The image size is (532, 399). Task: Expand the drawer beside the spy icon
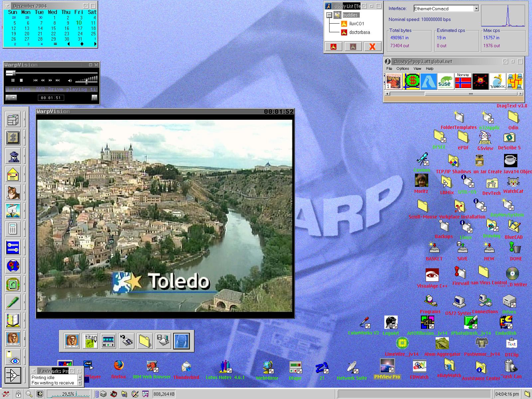click(25, 156)
